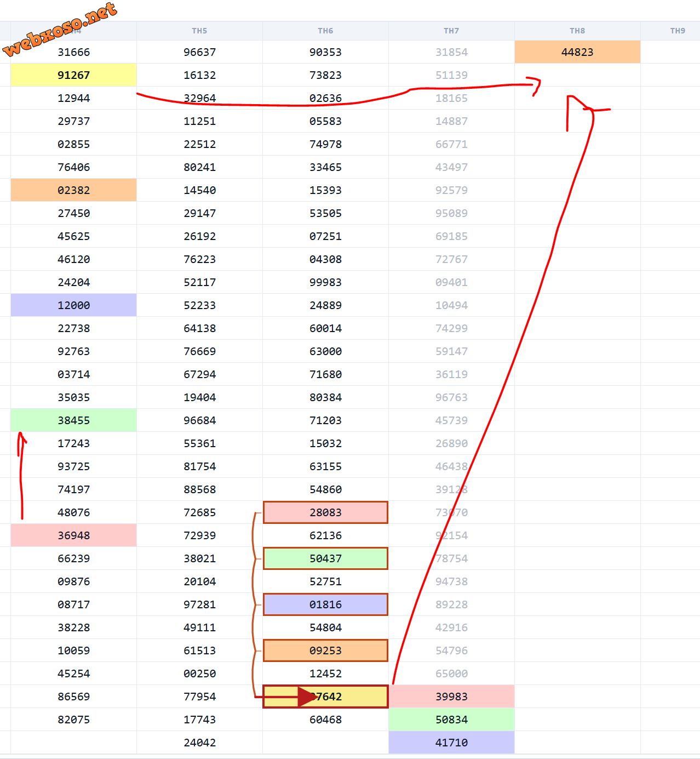Select the purple cell 12000
The width and height of the screenshot is (700, 759).
pos(73,305)
